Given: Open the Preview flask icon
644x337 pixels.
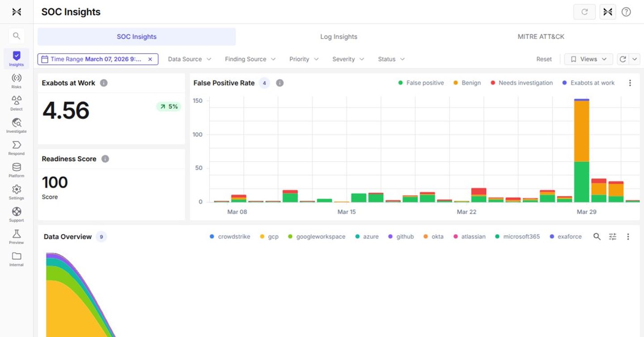Looking at the screenshot, I should click(17, 236).
